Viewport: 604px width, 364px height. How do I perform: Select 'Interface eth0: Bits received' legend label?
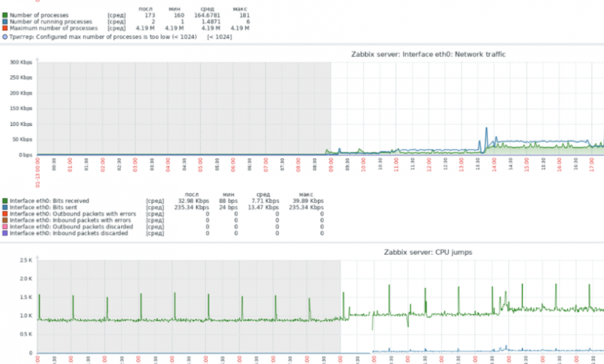pos(49,201)
